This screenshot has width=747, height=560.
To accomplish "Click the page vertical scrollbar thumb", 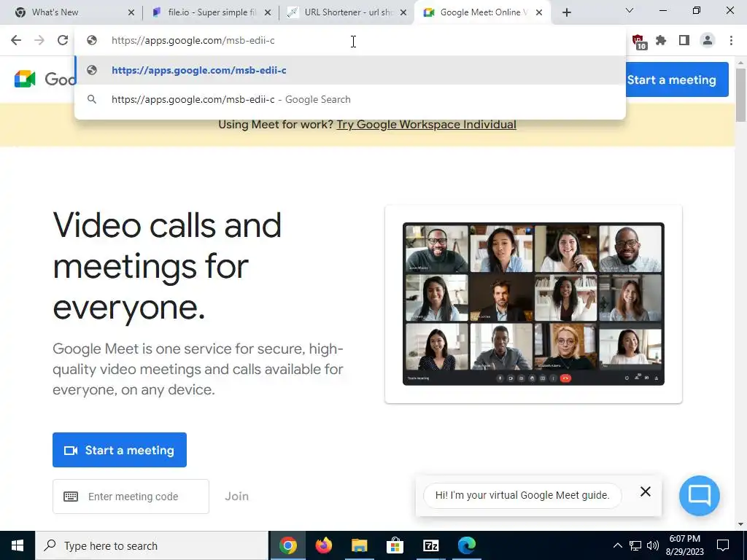I will point(741,96).
